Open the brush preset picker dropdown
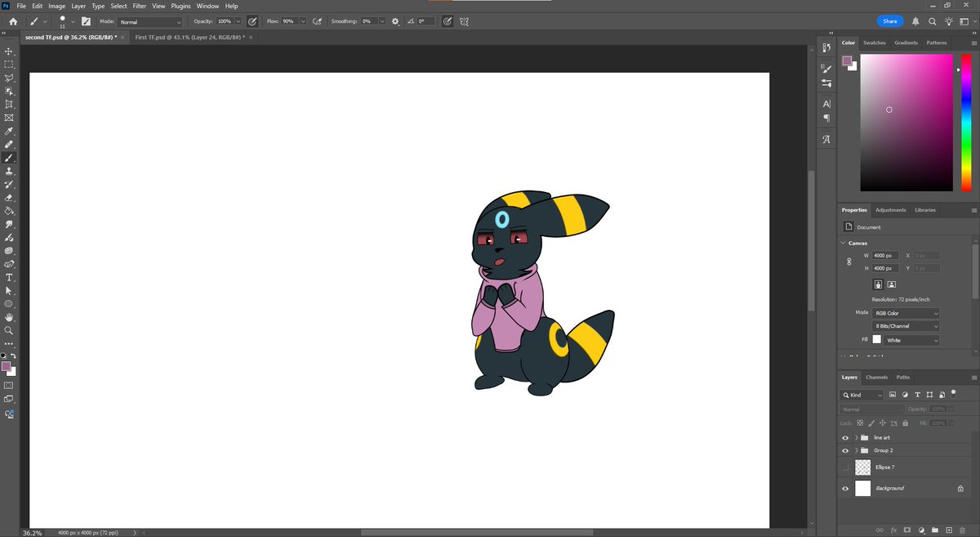Image resolution: width=980 pixels, height=537 pixels. tap(73, 21)
